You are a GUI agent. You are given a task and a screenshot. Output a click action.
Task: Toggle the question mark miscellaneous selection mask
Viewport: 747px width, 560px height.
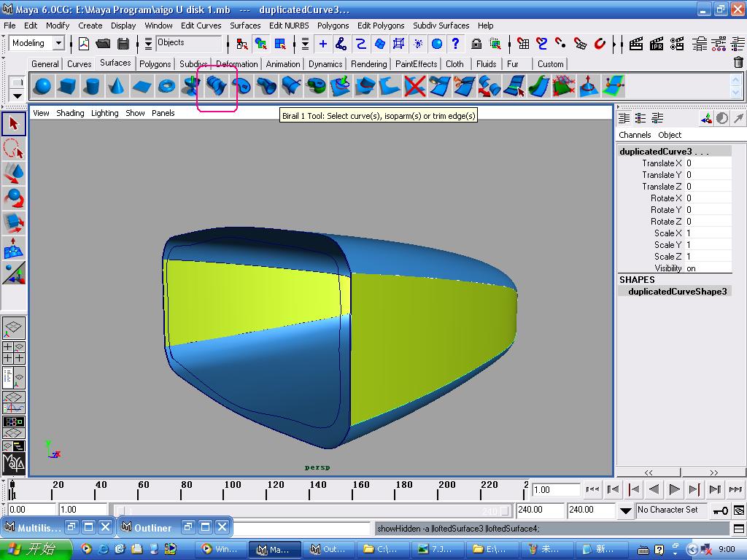[x=456, y=44]
